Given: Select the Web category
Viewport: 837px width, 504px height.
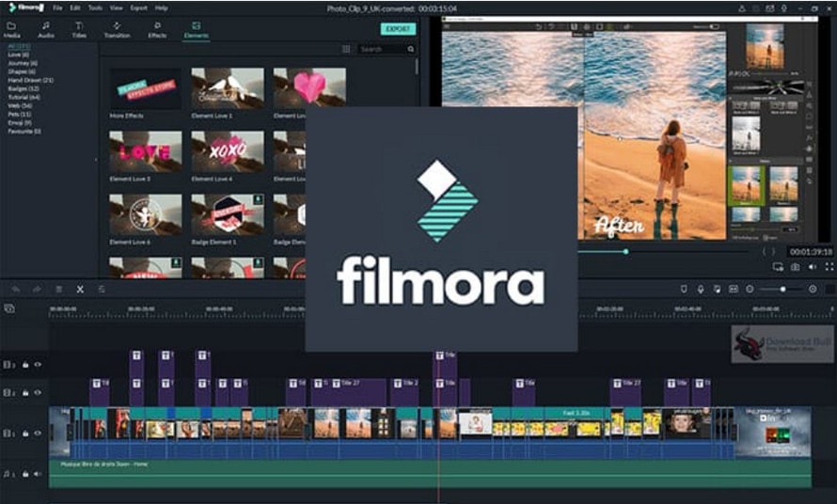Looking at the screenshot, I should [x=20, y=105].
